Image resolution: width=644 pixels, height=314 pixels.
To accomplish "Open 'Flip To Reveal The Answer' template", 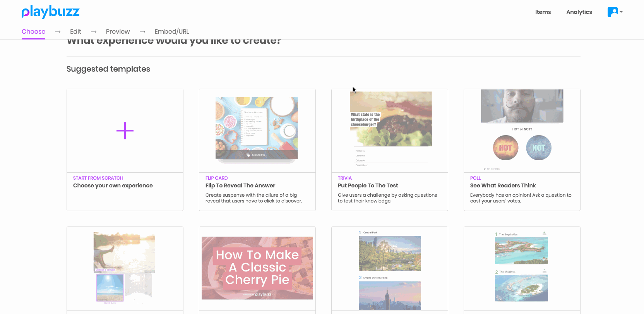I will click(240, 185).
